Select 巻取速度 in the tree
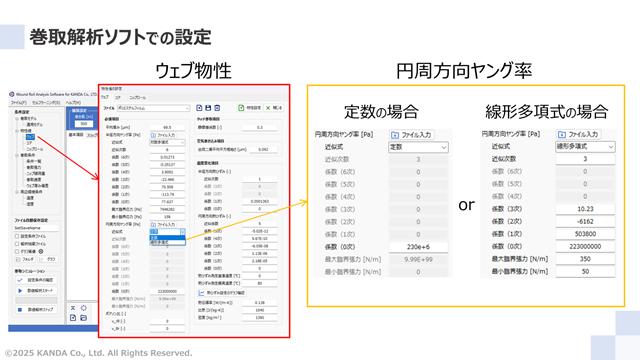The width and height of the screenshot is (640, 360). tap(34, 180)
